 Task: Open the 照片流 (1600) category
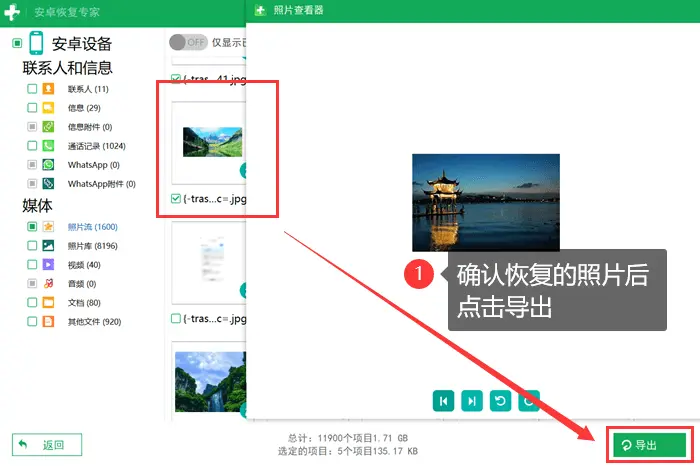point(92,227)
